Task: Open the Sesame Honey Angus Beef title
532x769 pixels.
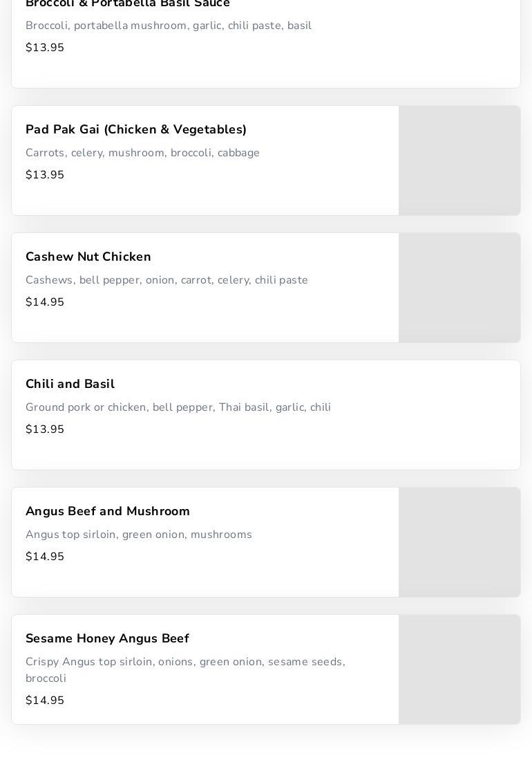Action: coord(107,639)
